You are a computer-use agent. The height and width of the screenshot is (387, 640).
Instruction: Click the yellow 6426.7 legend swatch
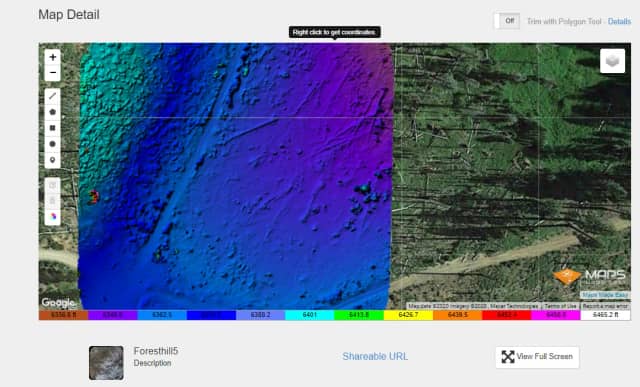pos(408,315)
